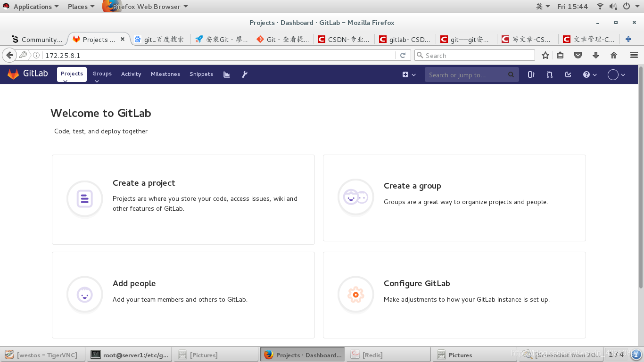Open the Issues icon in navbar
Image resolution: width=644 pixels, height=362 pixels.
tap(531, 74)
